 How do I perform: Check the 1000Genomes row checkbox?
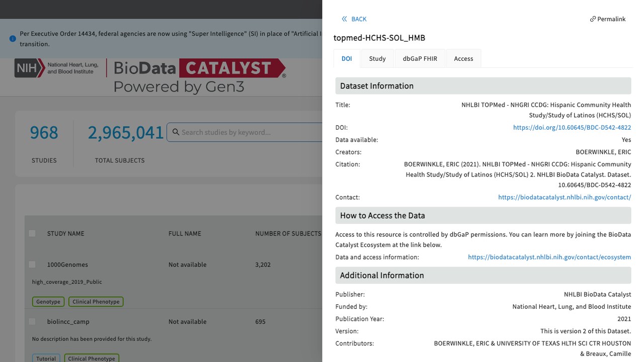coord(32,264)
